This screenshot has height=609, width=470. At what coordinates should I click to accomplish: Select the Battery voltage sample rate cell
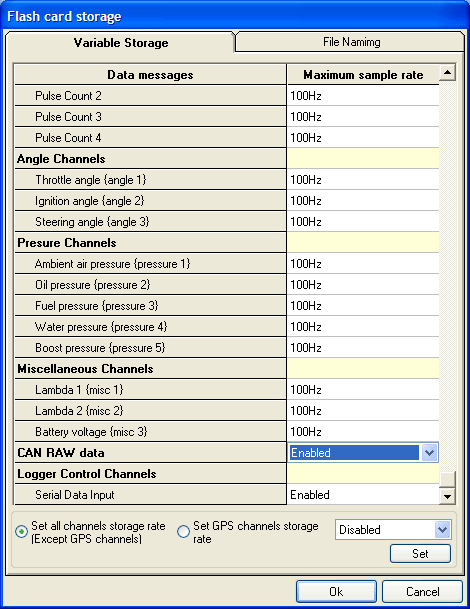click(363, 432)
